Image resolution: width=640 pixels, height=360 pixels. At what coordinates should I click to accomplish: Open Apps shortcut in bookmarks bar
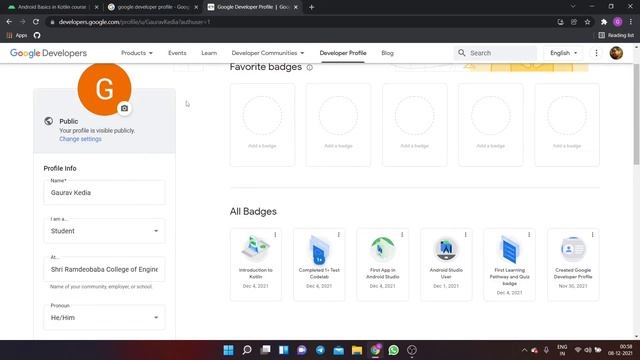(17, 36)
